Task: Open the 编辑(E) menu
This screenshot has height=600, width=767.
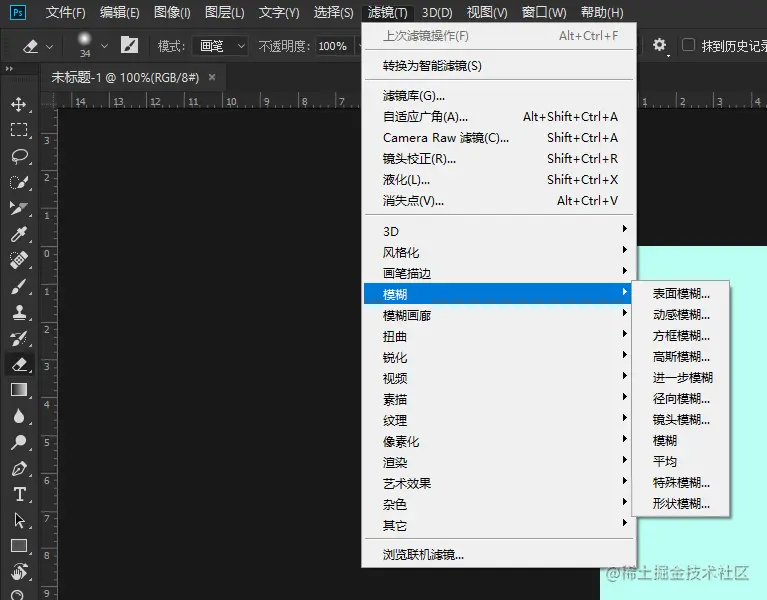Action: tap(119, 13)
